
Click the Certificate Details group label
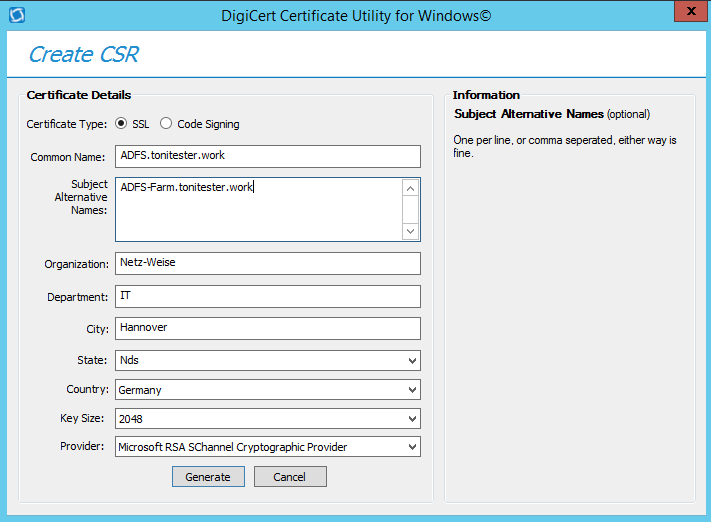[x=78, y=95]
